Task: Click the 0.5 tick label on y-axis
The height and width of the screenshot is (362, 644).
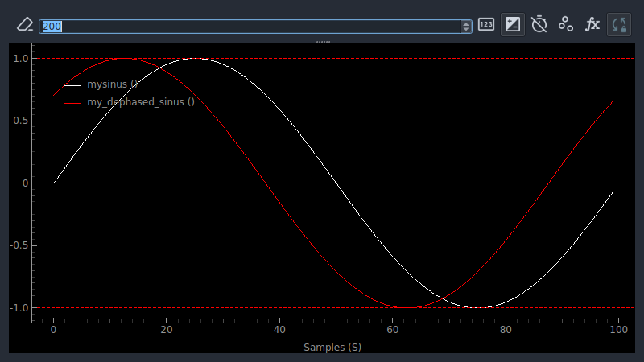Action: point(20,121)
